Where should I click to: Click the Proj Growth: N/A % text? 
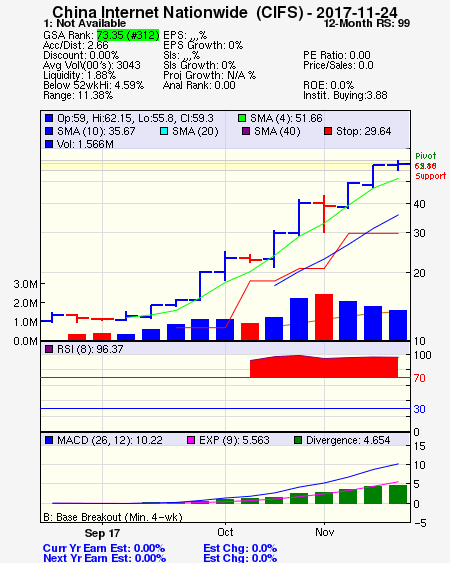point(209,75)
